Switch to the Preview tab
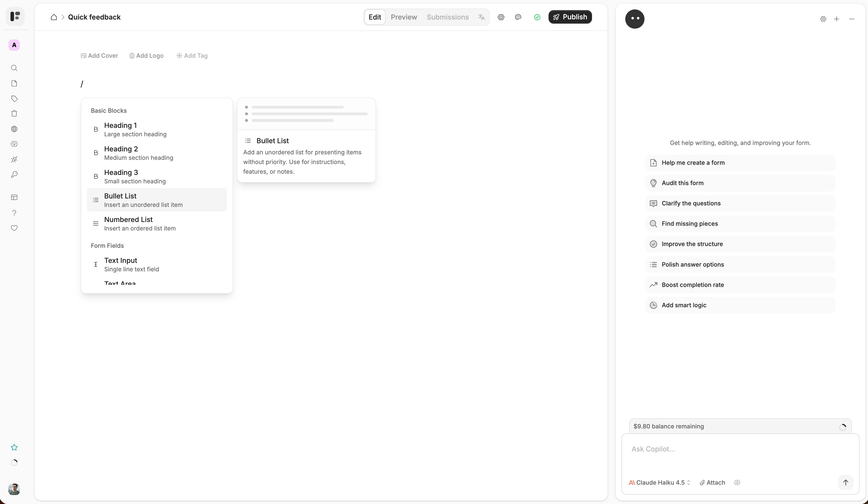Image resolution: width=868 pixels, height=504 pixels. [x=404, y=17]
